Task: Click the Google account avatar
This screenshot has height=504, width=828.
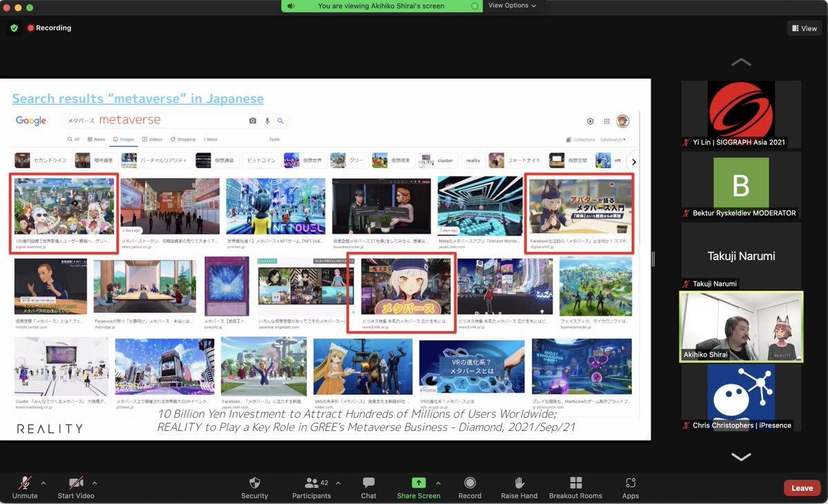Action: (623, 121)
